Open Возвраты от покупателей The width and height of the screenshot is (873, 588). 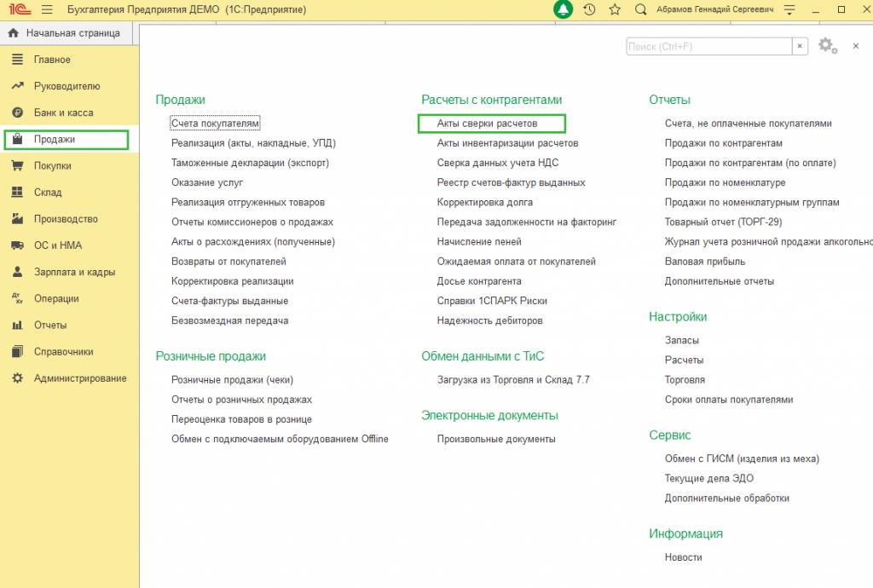(x=228, y=262)
